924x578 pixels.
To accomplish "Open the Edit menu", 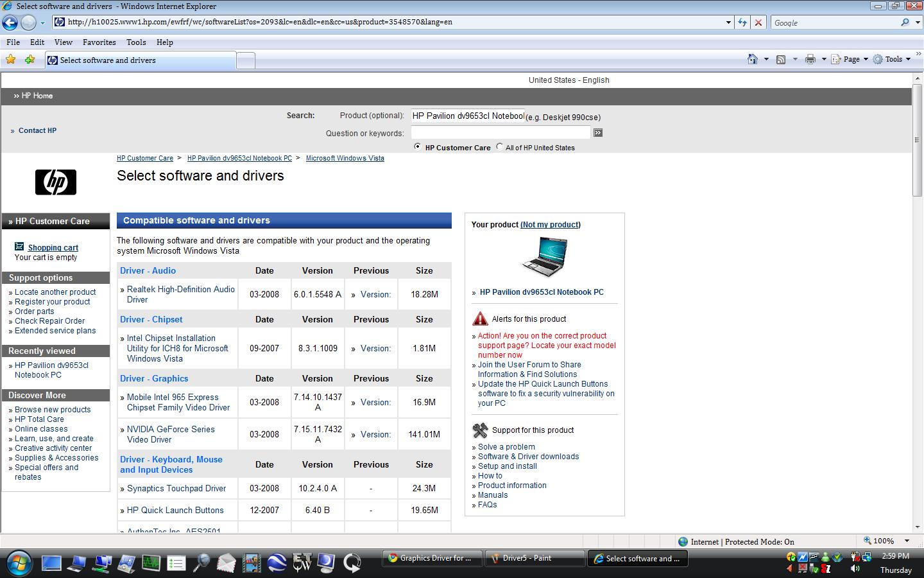I will tap(37, 42).
